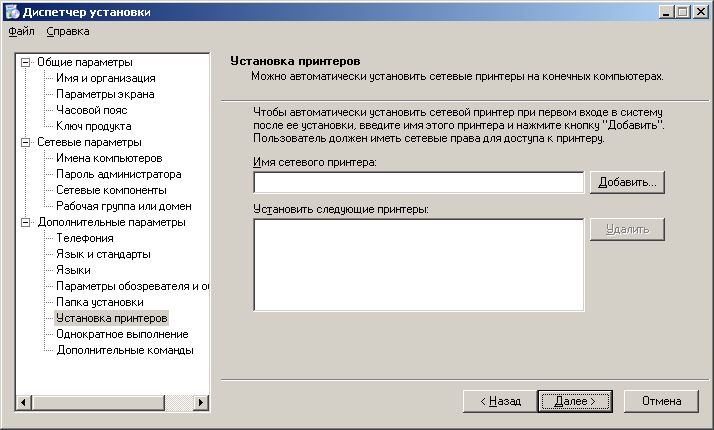The image size is (714, 430).
Task: Maximize the Диспетчер установки window
Action: pos(683,12)
